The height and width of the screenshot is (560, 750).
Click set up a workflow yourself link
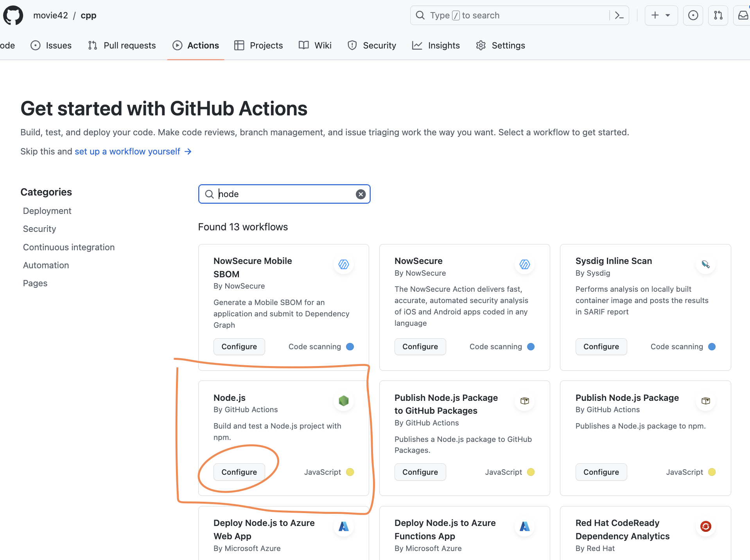pos(133,151)
